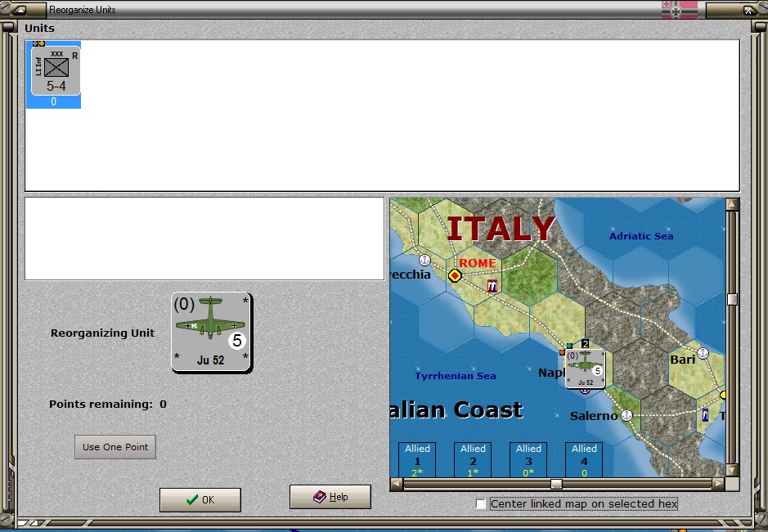Click map scroll down arrow
This screenshot has height=532, width=768.
[732, 471]
